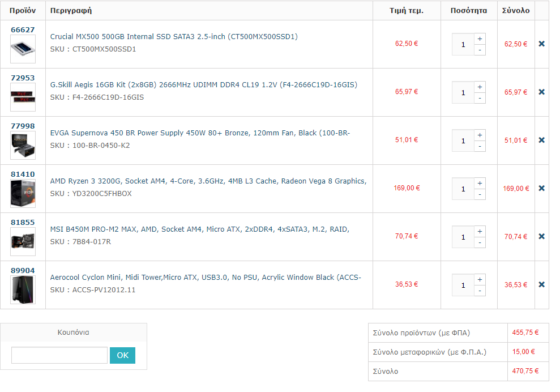
Task: Click product code 77998
Action: [x=23, y=126]
